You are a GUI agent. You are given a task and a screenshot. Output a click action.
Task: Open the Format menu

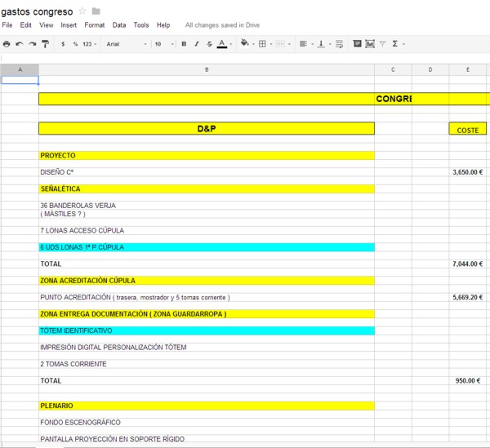pyautogui.click(x=94, y=25)
